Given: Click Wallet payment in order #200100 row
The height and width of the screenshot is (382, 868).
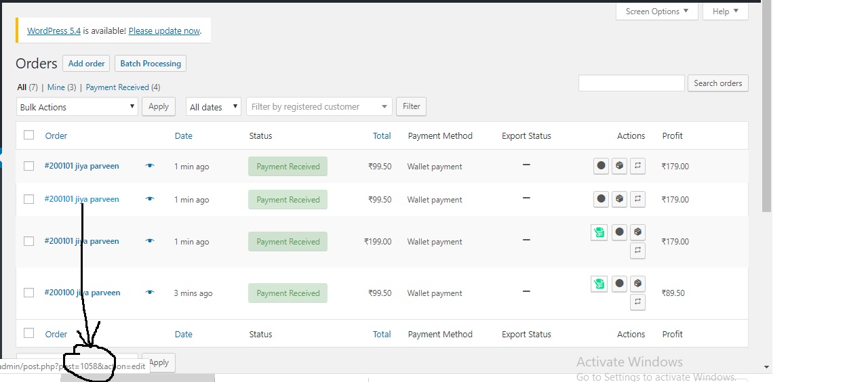Looking at the screenshot, I should pyautogui.click(x=435, y=293).
